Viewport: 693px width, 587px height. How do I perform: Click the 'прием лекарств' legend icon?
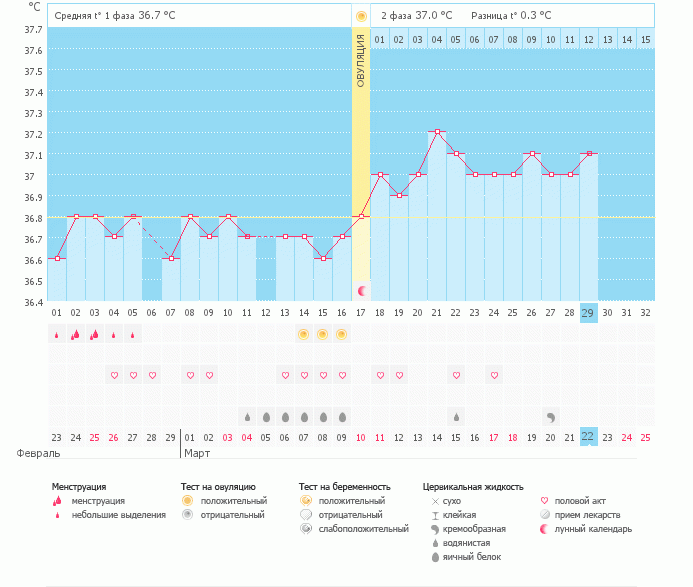point(544,514)
